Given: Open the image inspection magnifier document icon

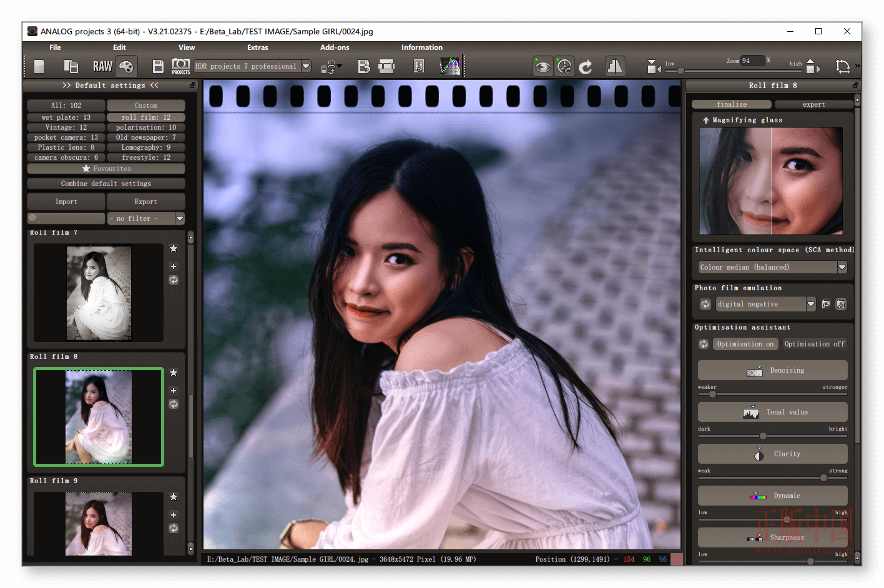Looking at the screenshot, I should [x=419, y=66].
